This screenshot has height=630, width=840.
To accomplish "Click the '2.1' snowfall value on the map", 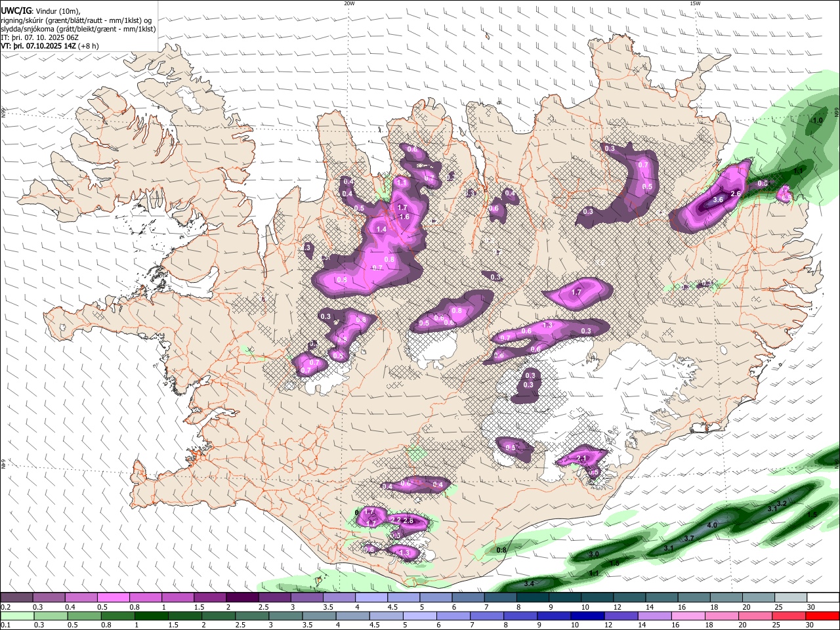I will [581, 458].
